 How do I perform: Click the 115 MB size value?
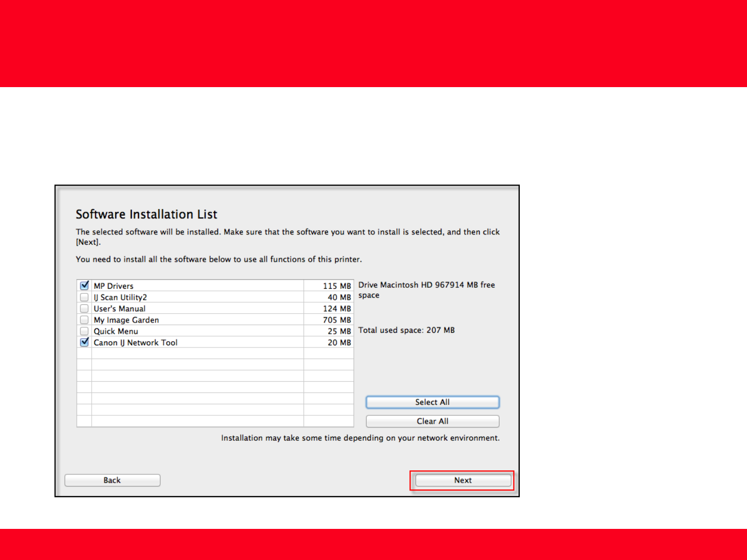(x=337, y=286)
